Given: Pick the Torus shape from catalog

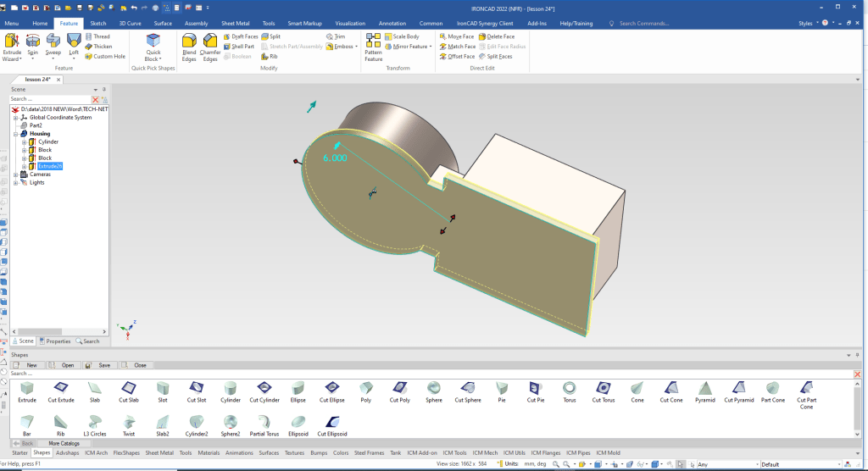Looking at the screenshot, I should (570, 390).
